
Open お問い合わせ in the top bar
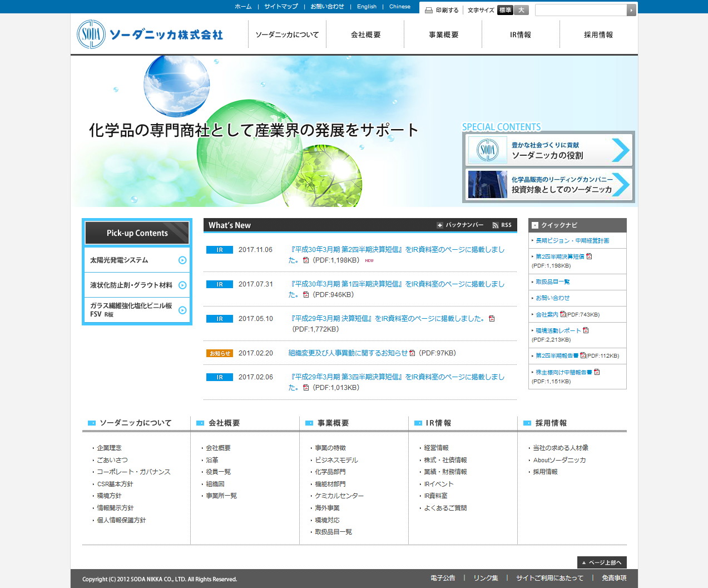tap(327, 7)
